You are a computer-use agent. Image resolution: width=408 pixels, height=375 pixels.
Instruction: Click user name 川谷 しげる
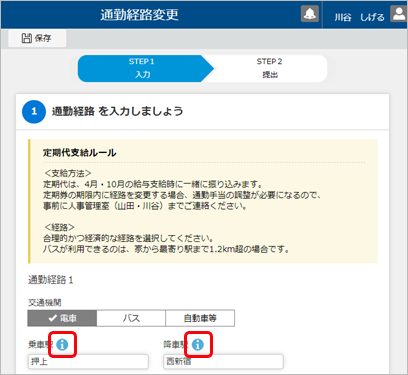coord(359,17)
